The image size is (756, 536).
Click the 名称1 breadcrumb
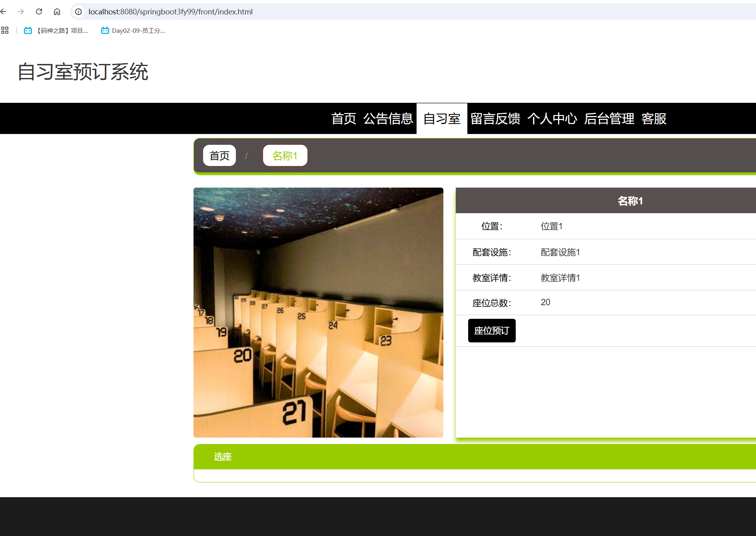285,156
